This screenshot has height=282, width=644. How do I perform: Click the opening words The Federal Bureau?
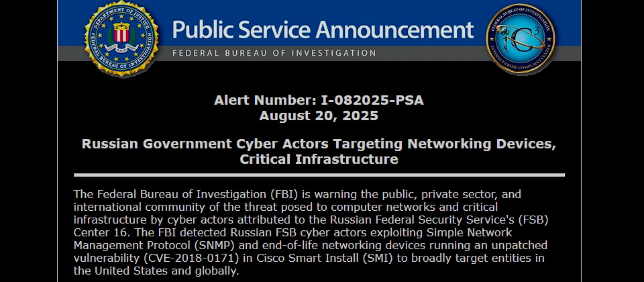tap(118, 195)
